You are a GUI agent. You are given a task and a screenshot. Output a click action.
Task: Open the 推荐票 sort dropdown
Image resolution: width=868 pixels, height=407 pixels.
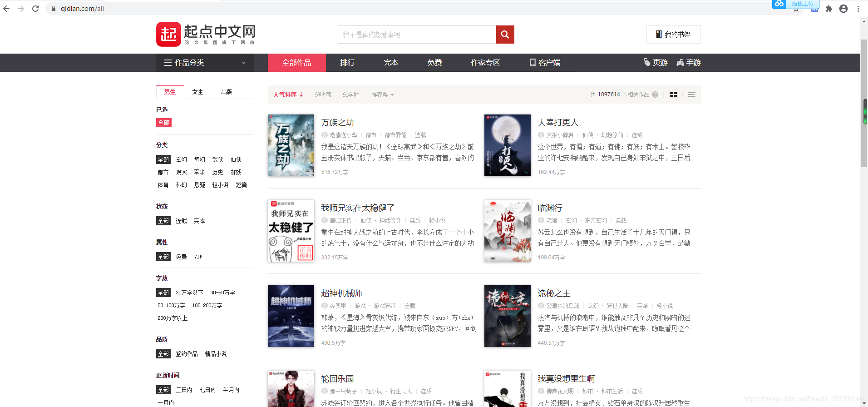(383, 94)
